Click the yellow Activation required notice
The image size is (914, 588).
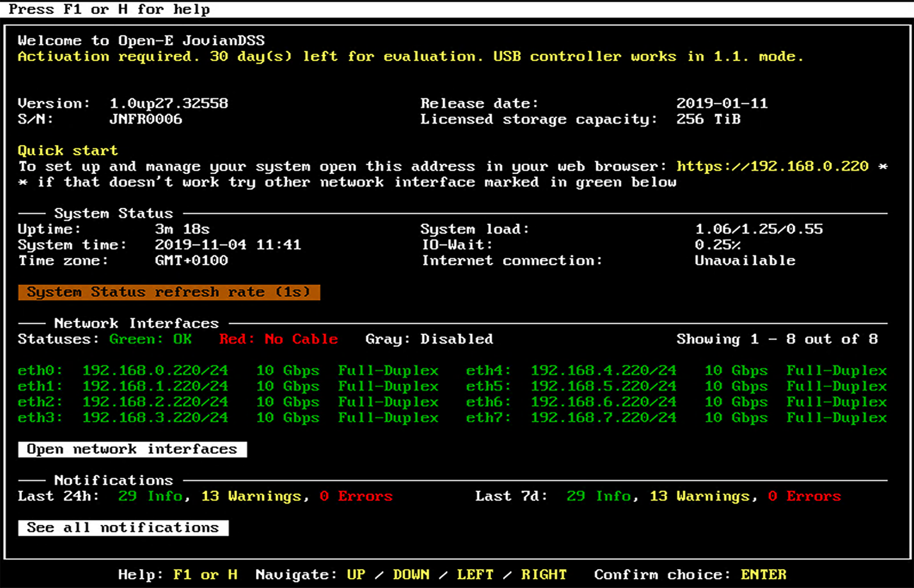click(x=411, y=57)
